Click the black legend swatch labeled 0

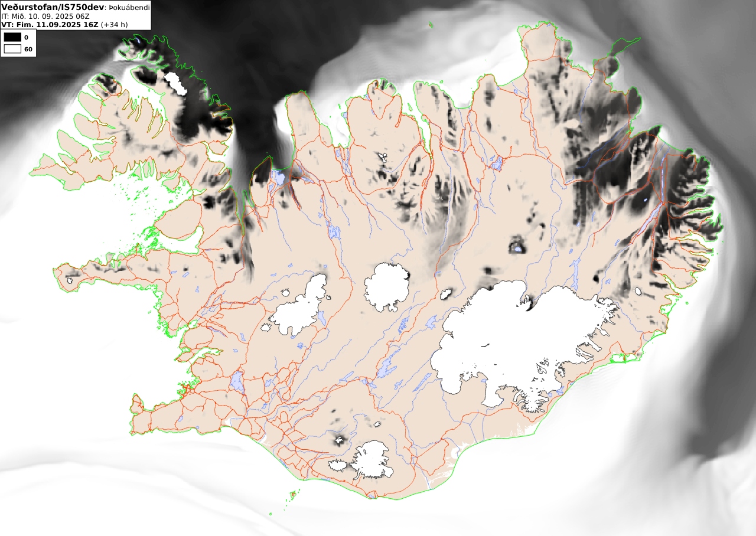pyautogui.click(x=12, y=37)
